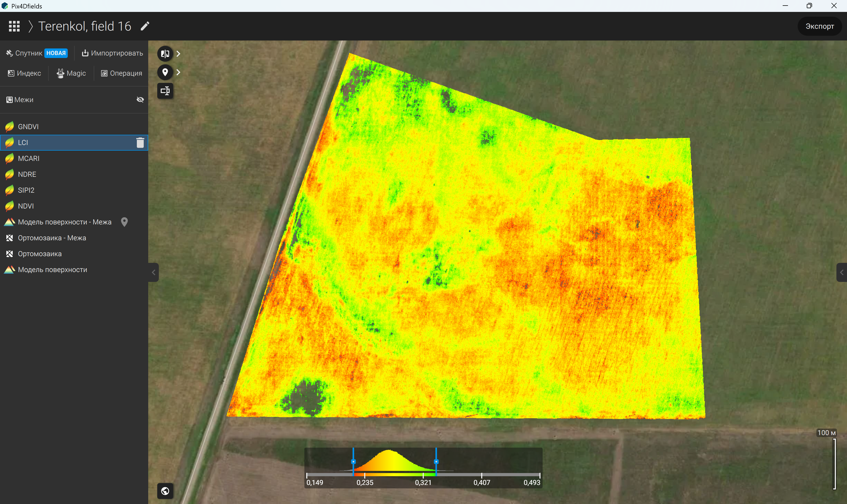847x504 pixels.
Task: Click the НОВАЯ badge
Action: tap(56, 53)
